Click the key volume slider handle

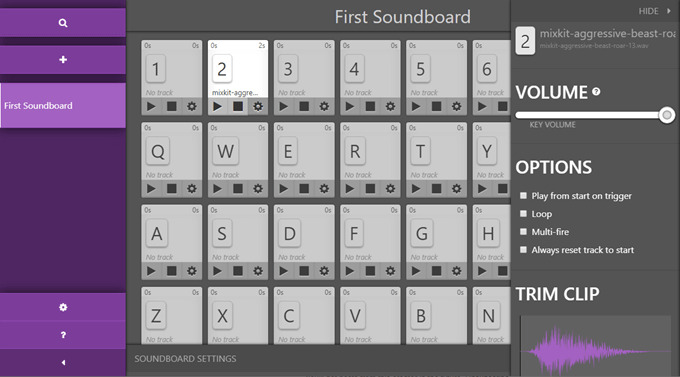pyautogui.click(x=667, y=115)
